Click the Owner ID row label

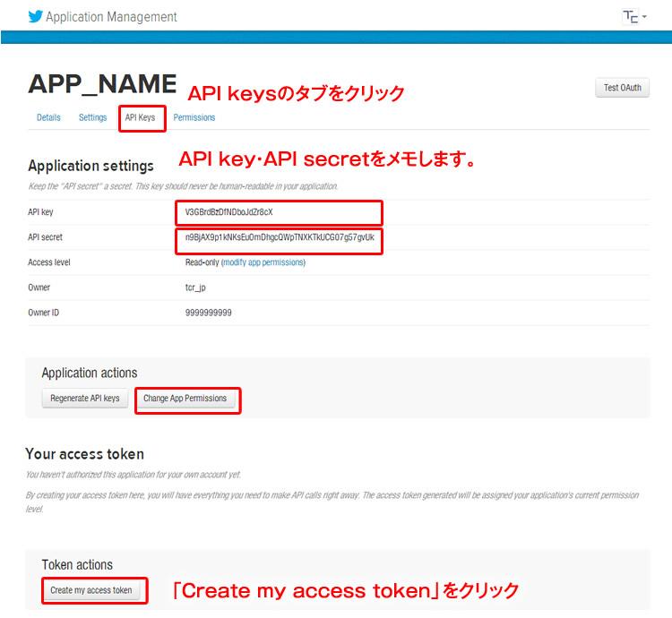tap(44, 313)
